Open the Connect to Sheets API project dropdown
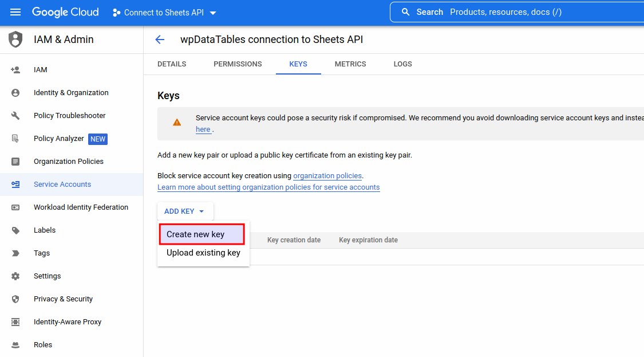Screen dimensions: 644x357 (164, 13)
